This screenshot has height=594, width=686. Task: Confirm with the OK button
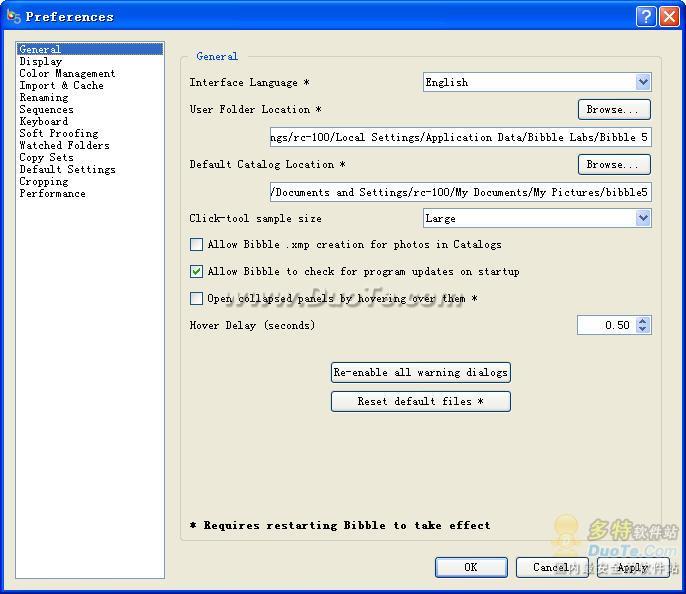[471, 567]
